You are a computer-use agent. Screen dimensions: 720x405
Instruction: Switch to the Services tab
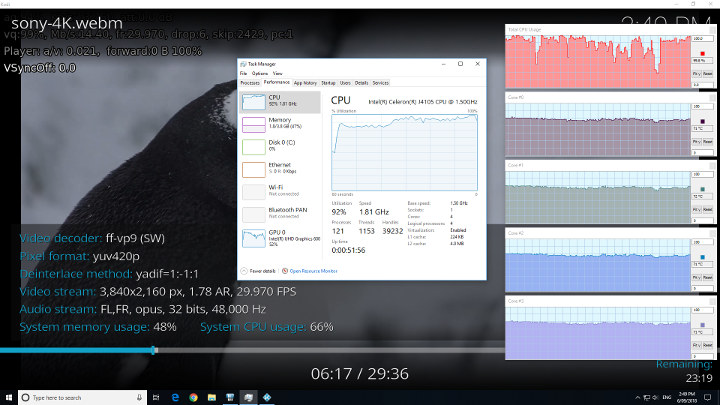[x=380, y=83]
